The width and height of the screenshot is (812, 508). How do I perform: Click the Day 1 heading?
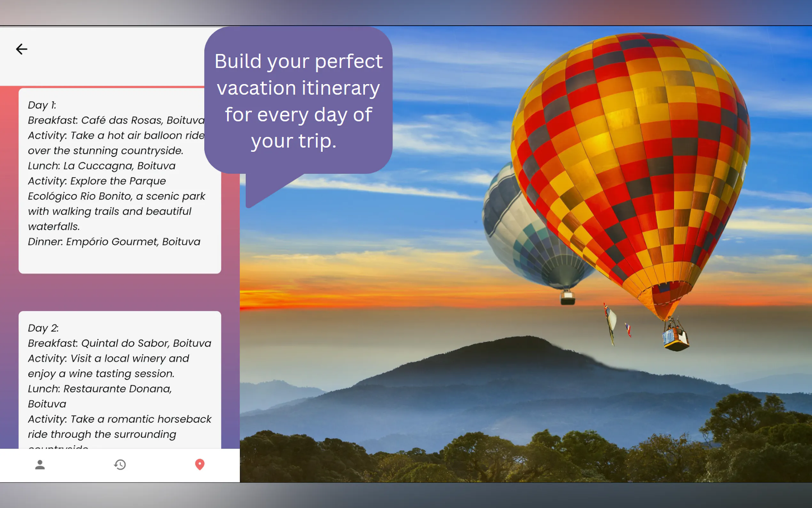(x=42, y=105)
